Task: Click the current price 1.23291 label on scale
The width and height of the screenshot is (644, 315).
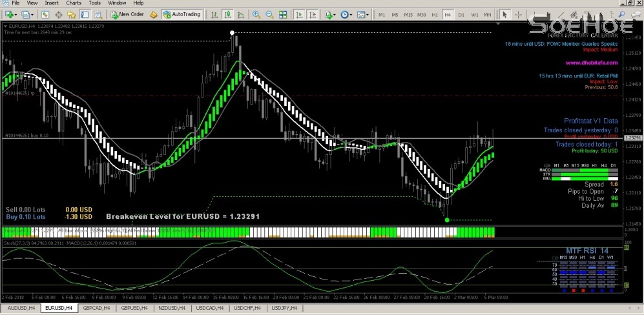Action: [x=634, y=137]
